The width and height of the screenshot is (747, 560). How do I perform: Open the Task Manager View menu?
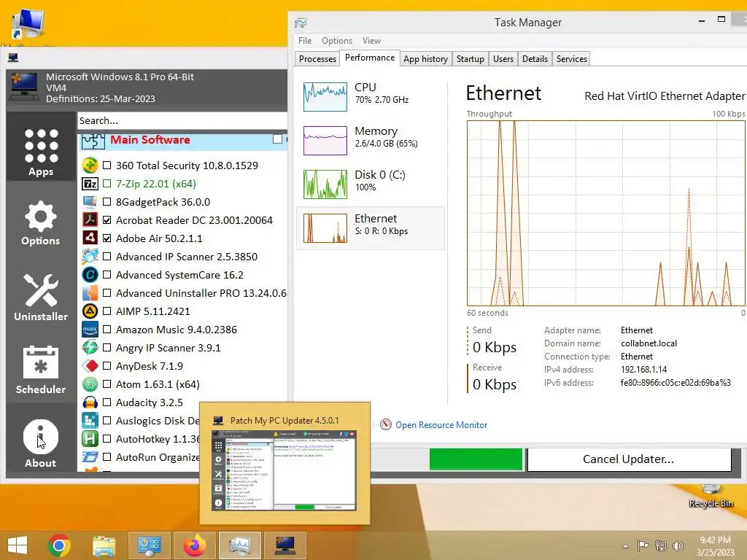(x=371, y=41)
